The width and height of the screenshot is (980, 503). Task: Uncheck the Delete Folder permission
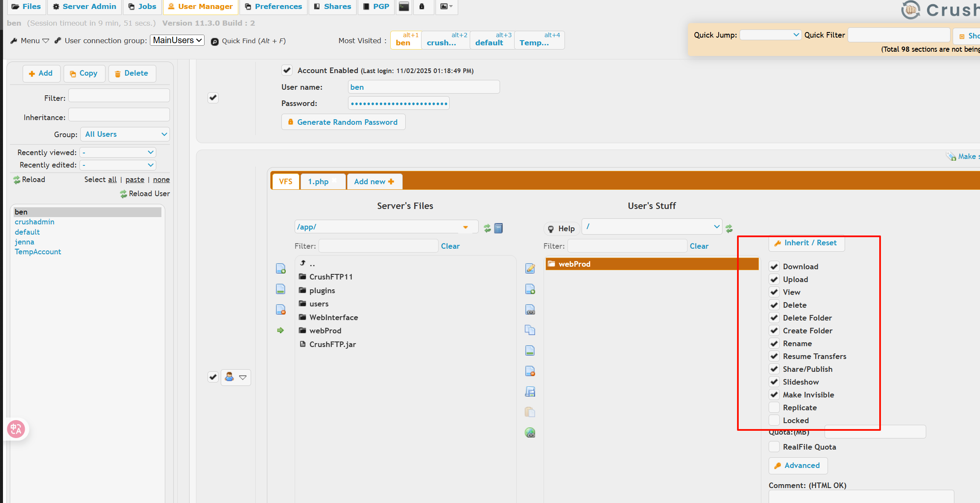[774, 318]
